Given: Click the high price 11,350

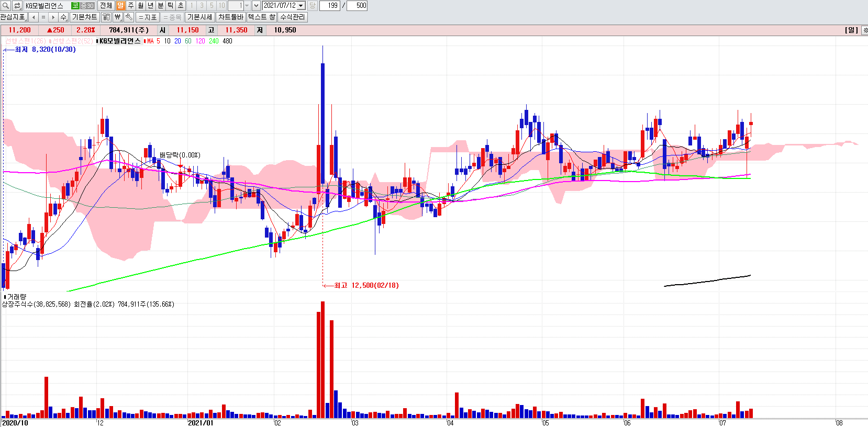Looking at the screenshot, I should pos(236,30).
